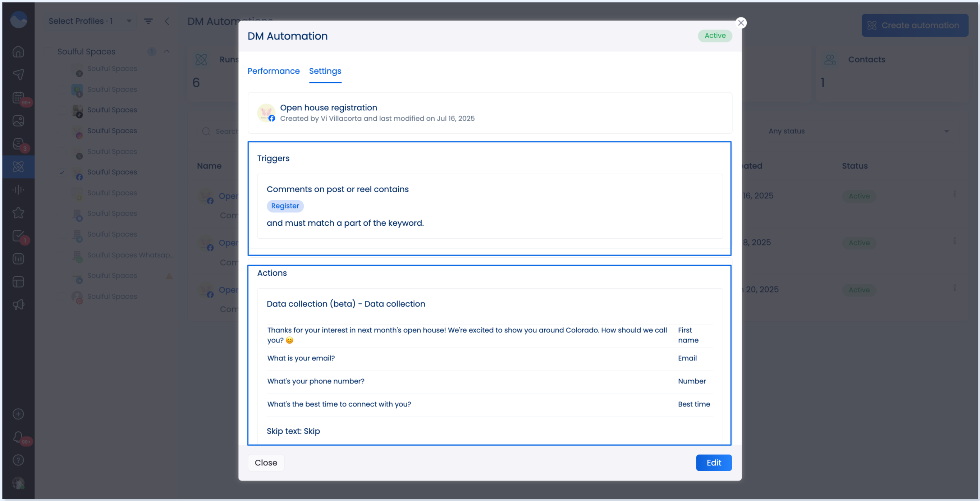Open the notifications bell icon
This screenshot has width=980, height=501.
18,437
